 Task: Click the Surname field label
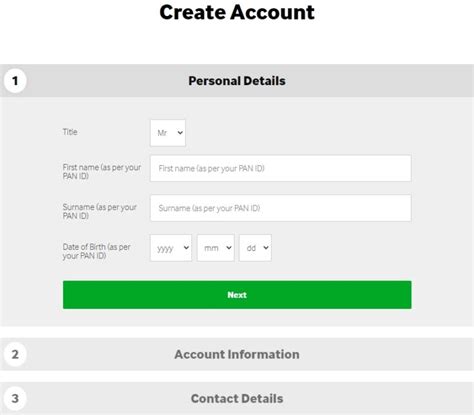pos(100,211)
